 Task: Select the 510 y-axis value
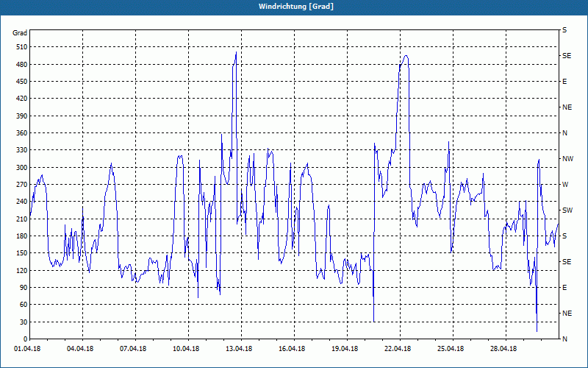pos(22,47)
